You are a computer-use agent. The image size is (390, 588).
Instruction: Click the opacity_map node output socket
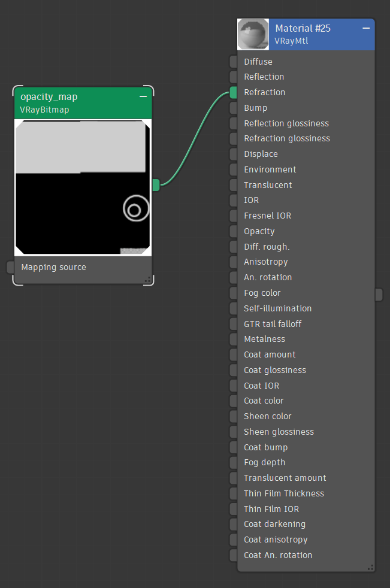156,185
